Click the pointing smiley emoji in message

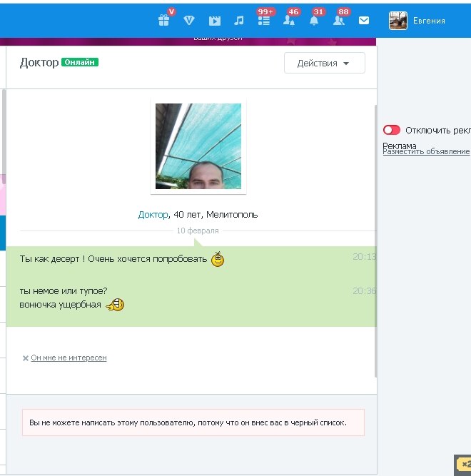point(115,305)
